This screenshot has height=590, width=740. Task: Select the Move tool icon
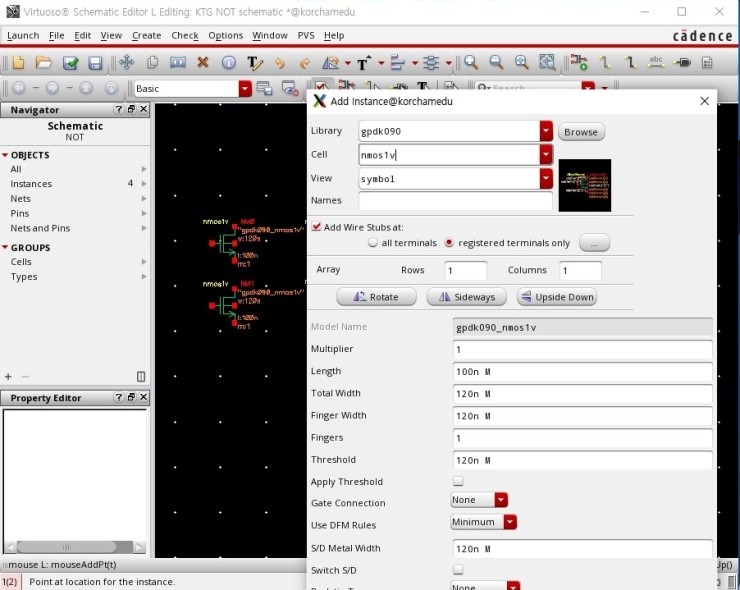pos(127,63)
